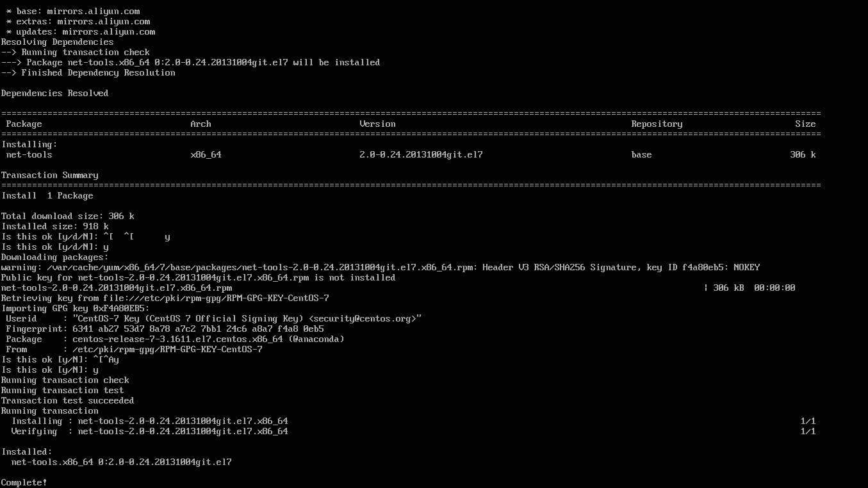The image size is (868, 488).
Task: Click the clean 'Is this ok [y/d/N]: y' prompt
Action: click(55, 247)
